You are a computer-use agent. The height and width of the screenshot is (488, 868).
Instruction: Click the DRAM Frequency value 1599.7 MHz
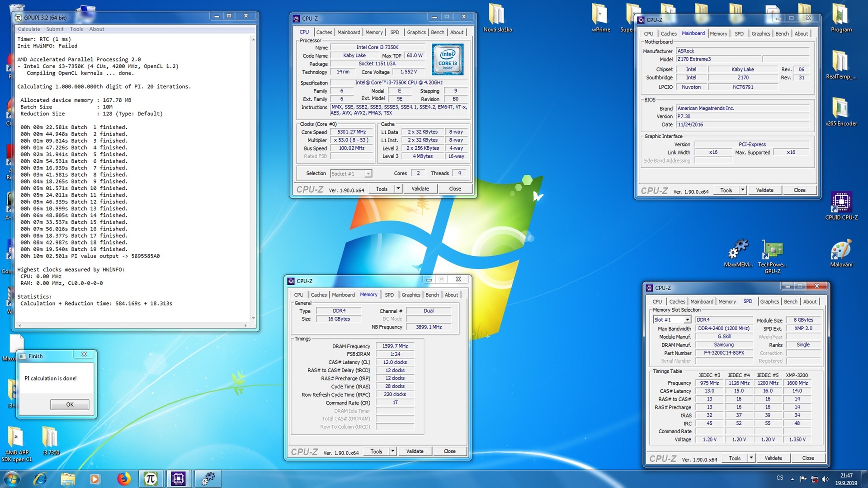(x=395, y=346)
